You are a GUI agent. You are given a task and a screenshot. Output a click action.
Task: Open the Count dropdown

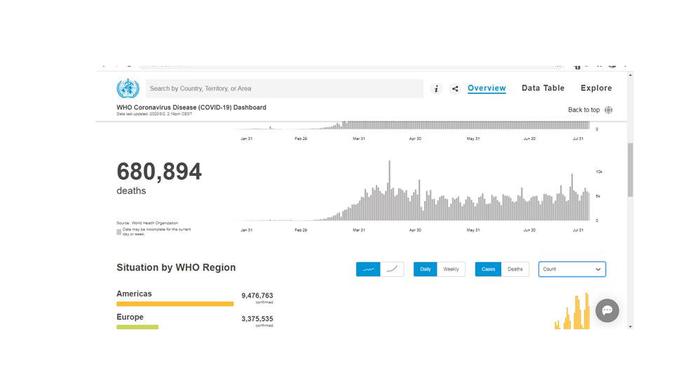tap(572, 269)
